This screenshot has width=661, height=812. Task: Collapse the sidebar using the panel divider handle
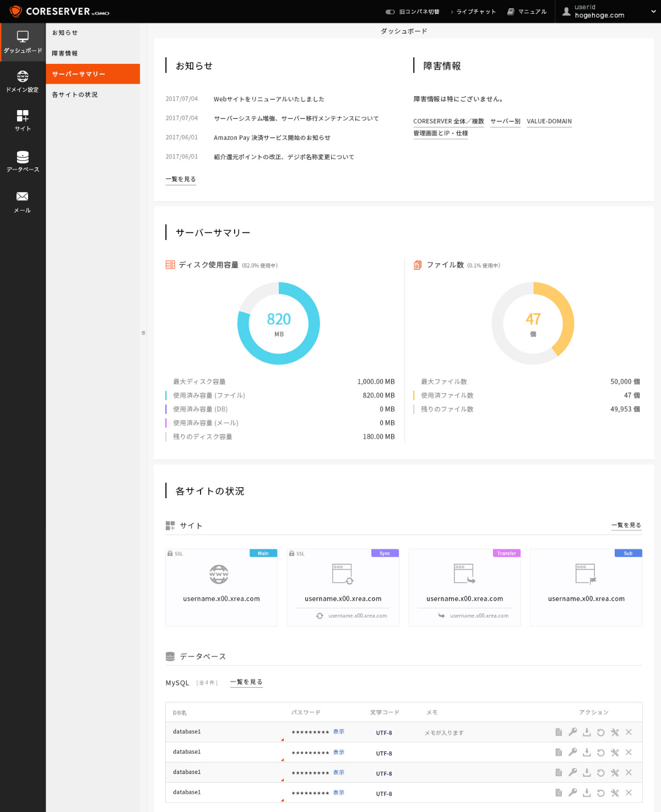tap(143, 333)
